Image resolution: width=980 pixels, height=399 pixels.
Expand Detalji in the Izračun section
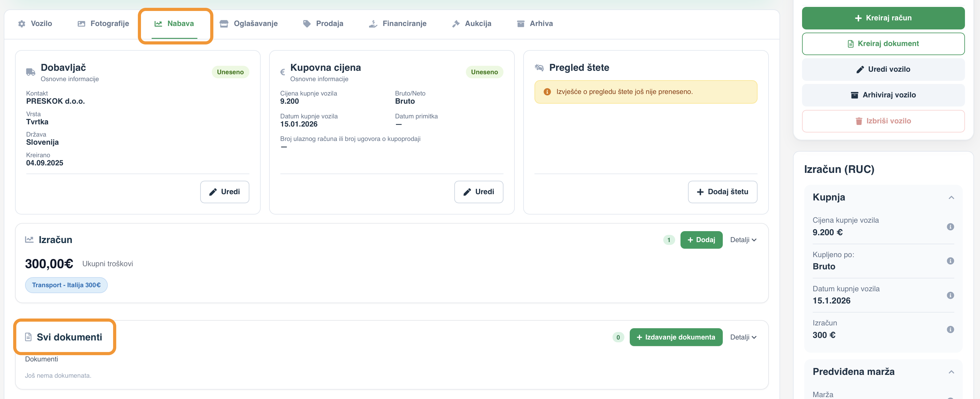[743, 240]
